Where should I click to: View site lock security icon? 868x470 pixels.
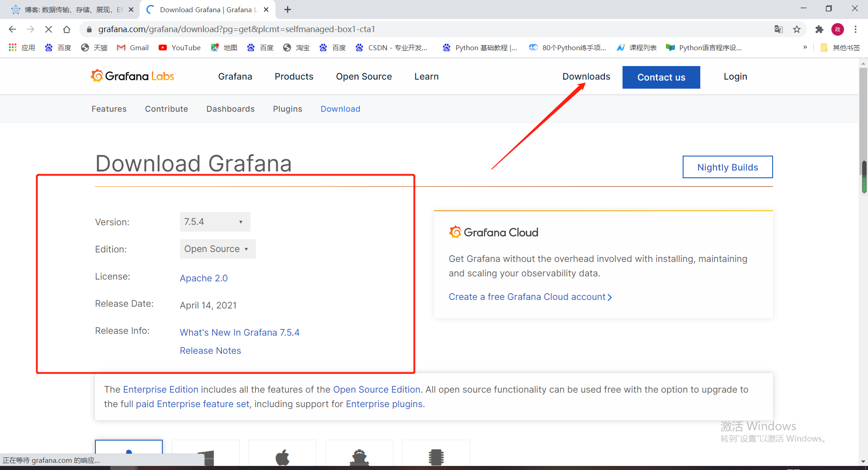(89, 29)
